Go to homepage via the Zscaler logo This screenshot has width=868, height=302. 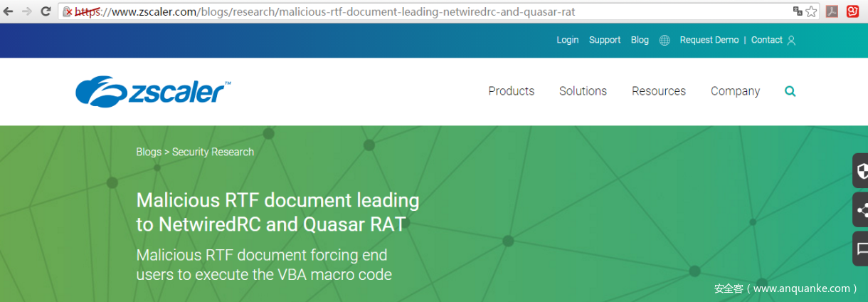[x=154, y=91]
